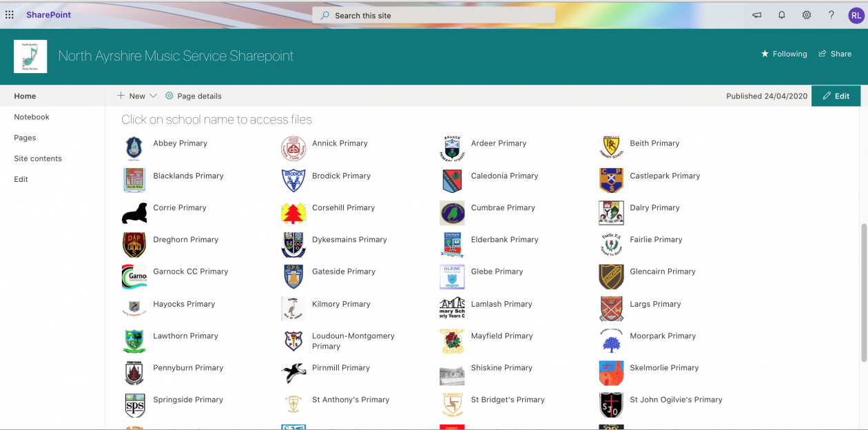Open the Shiskine Primary link
The width and height of the screenshot is (868, 430).
click(502, 368)
